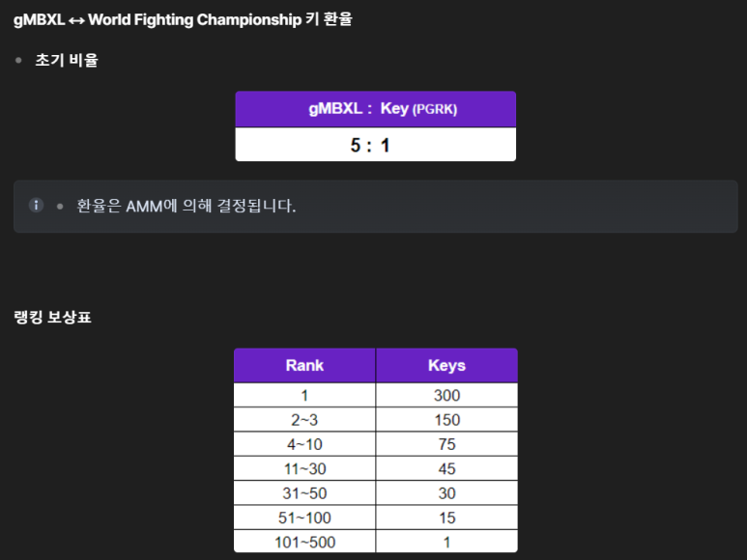Click the Rank column header
Screen dimensions: 747x560
[x=304, y=365]
